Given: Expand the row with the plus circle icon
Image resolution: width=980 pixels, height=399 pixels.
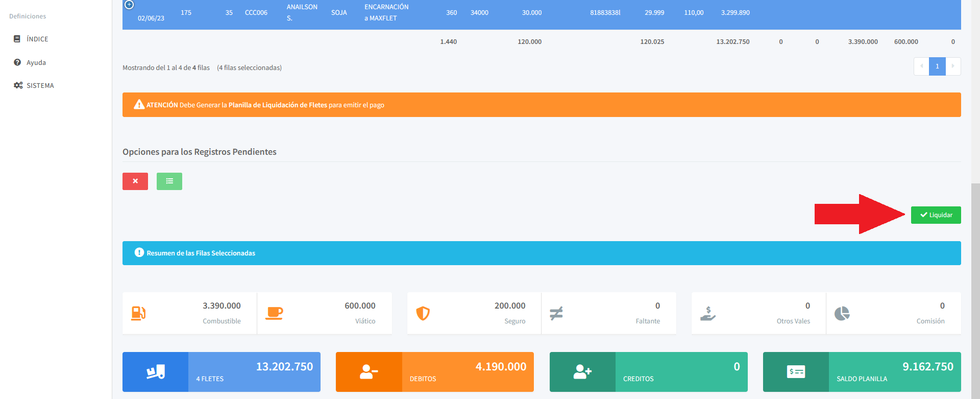Looking at the screenshot, I should pos(130,5).
